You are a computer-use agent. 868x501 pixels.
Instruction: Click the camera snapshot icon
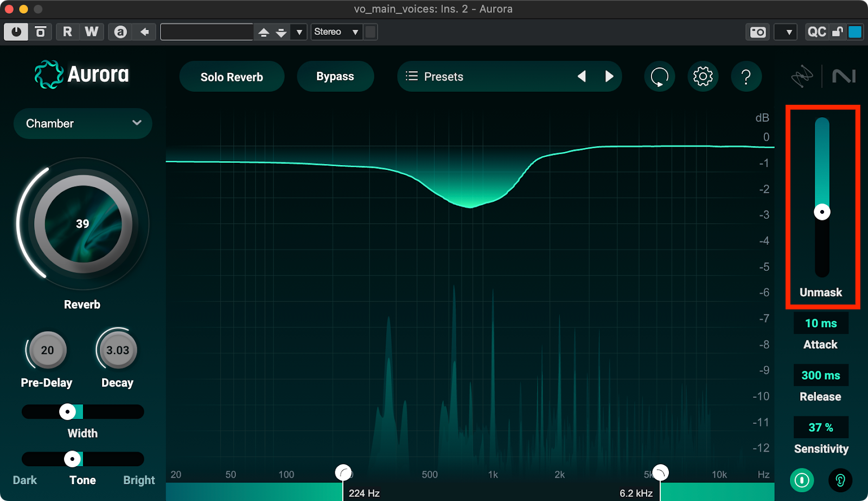point(757,32)
